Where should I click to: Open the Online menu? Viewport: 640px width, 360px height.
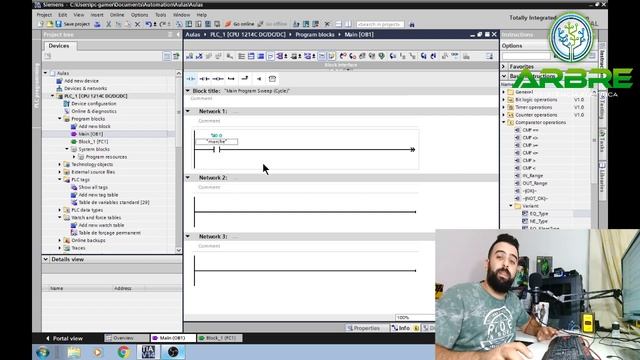[x=117, y=15]
